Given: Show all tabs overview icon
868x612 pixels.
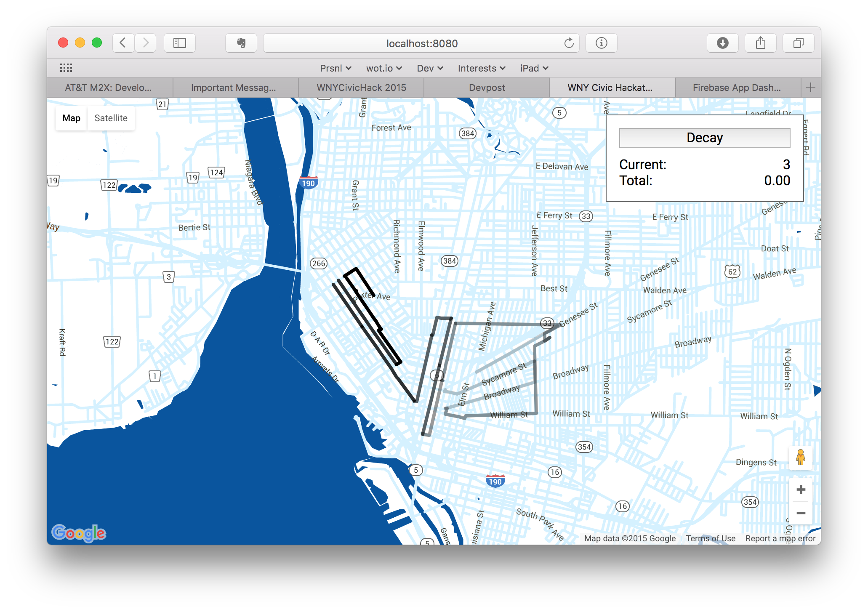Looking at the screenshot, I should pos(798,43).
